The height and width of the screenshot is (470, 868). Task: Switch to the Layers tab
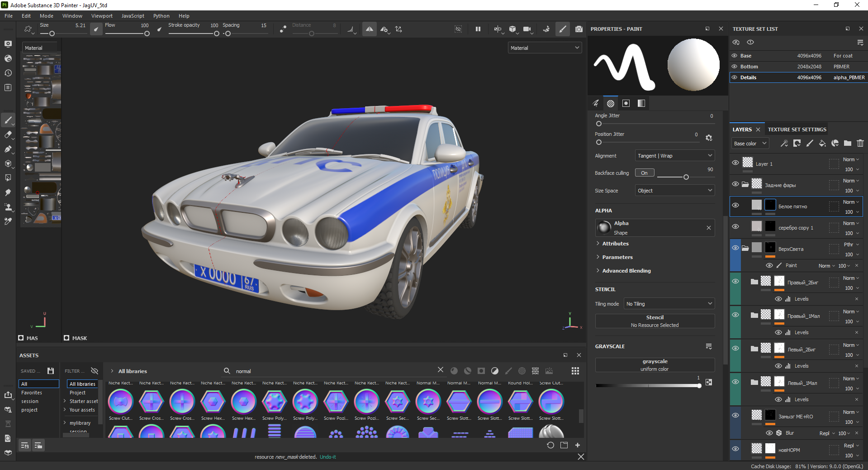(742, 129)
